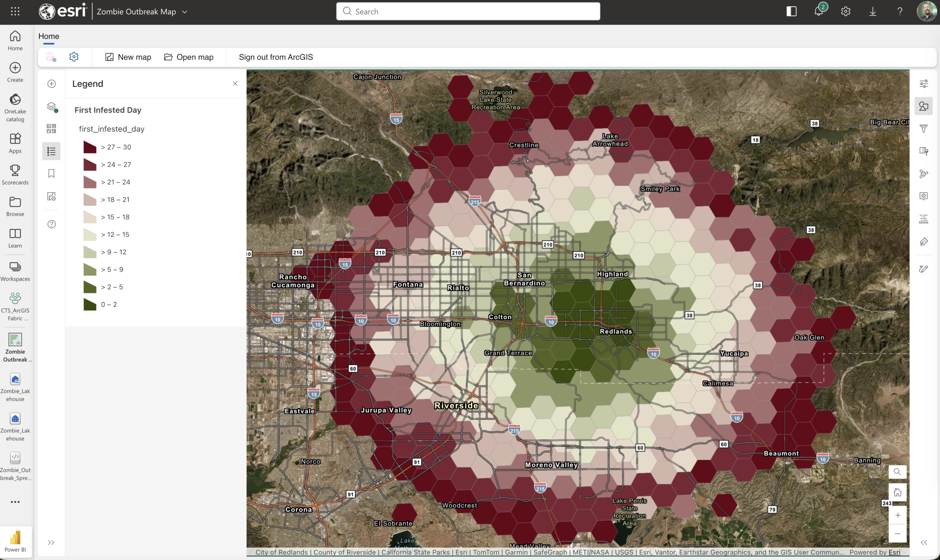Open the Bookmarks panel icon
Image resolution: width=940 pixels, height=560 pixels.
51,174
